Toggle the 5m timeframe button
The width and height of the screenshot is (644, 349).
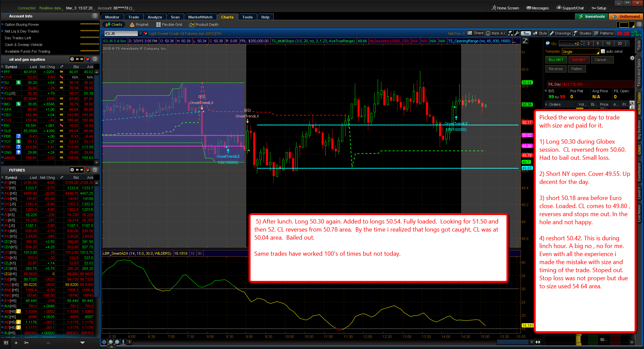[526, 33]
